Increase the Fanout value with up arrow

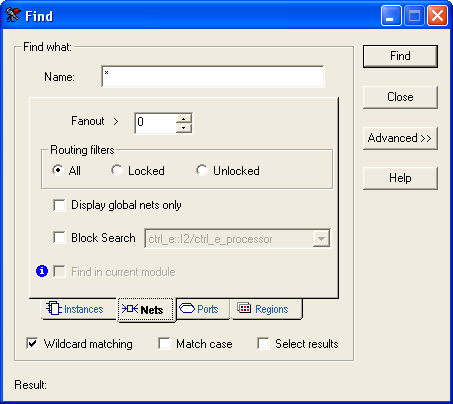click(184, 119)
